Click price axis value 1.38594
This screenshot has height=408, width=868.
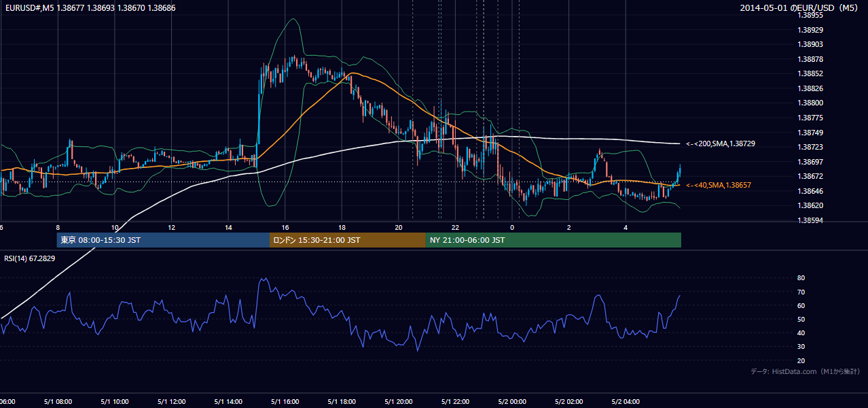pyautogui.click(x=810, y=220)
